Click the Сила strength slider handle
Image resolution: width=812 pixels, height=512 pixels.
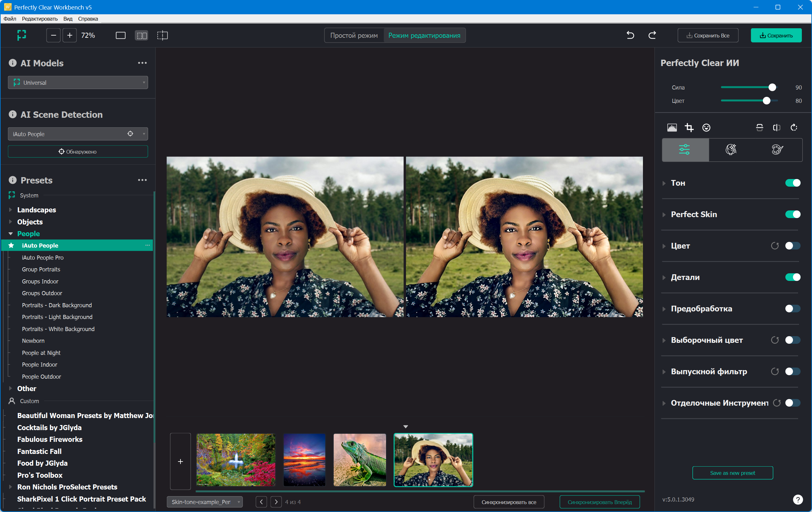772,87
